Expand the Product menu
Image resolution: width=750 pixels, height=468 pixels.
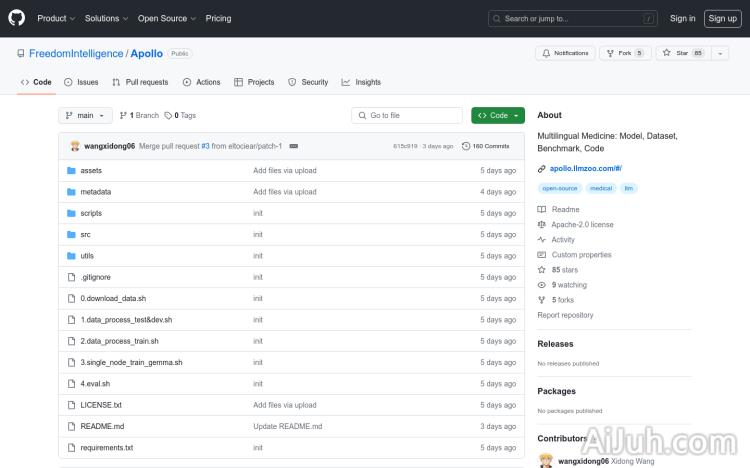[55, 18]
